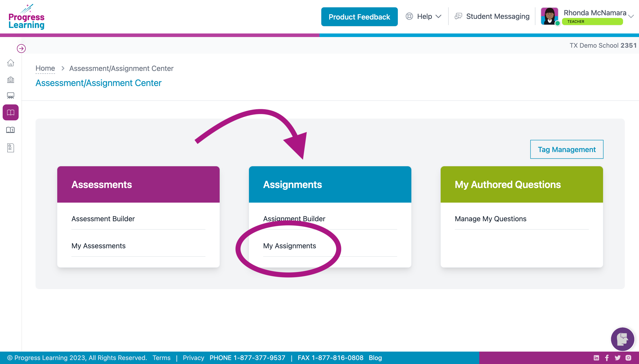
Task: Open Manage My Questions
Action: click(490, 219)
